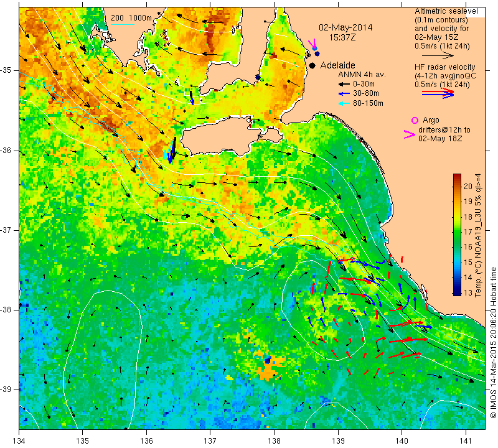
Task: Click the 'Argo' legend label
Action: pyautogui.click(x=431, y=120)
